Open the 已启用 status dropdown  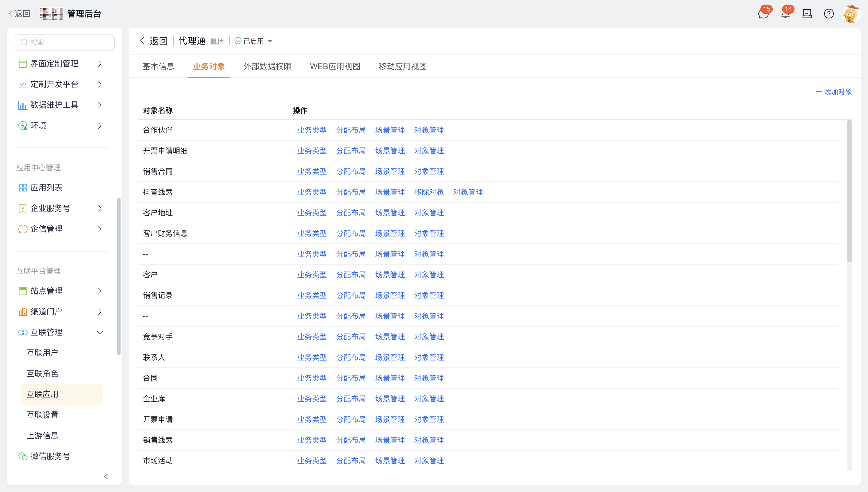tap(253, 41)
